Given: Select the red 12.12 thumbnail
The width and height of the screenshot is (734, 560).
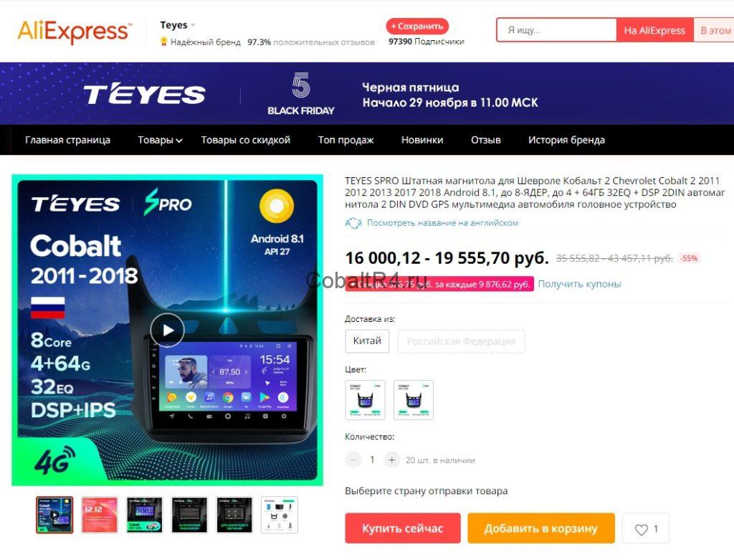Looking at the screenshot, I should [x=99, y=515].
